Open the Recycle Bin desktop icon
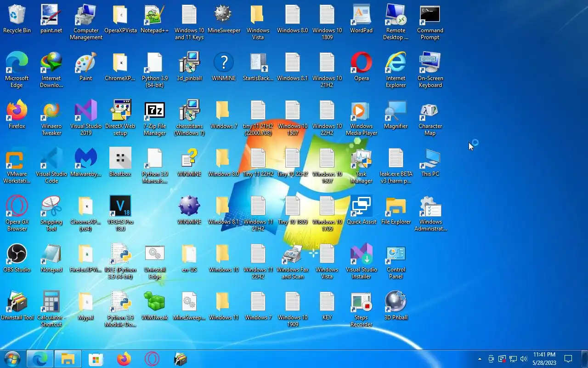Image resolution: width=588 pixels, height=368 pixels. pos(17,19)
